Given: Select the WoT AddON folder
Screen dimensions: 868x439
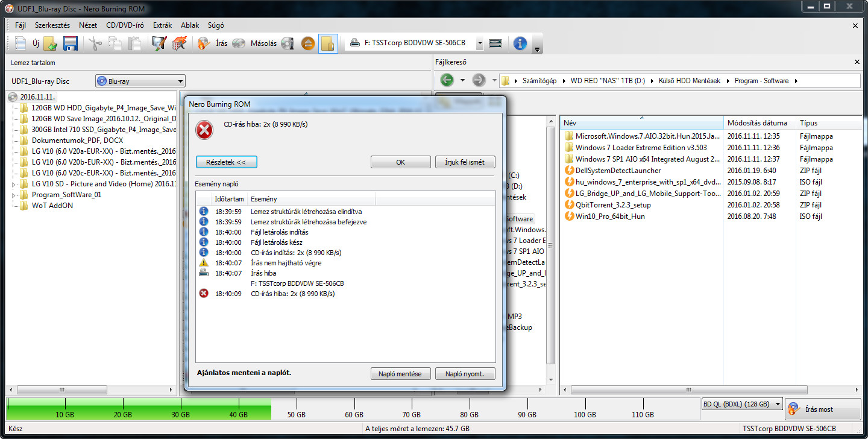Looking at the screenshot, I should click(52, 206).
